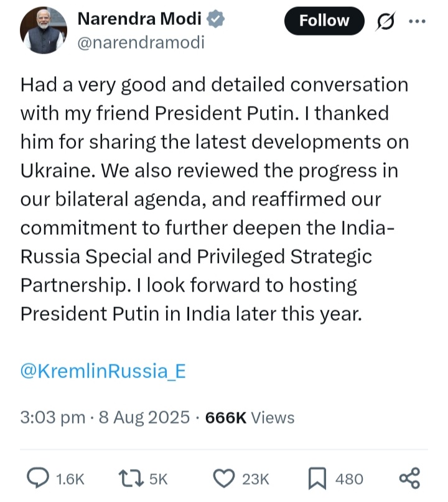Click the Follow button
The width and height of the screenshot is (448, 502).
pyautogui.click(x=324, y=21)
